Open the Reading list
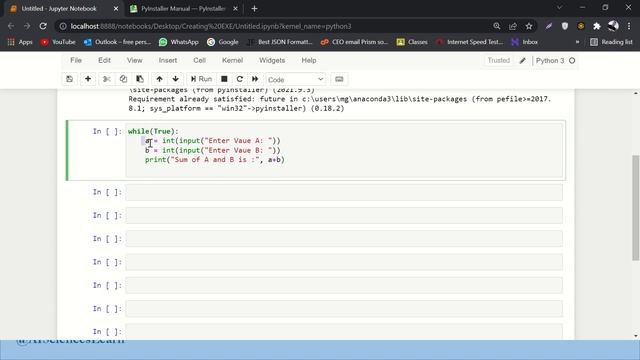The width and height of the screenshot is (640, 360). click(611, 42)
